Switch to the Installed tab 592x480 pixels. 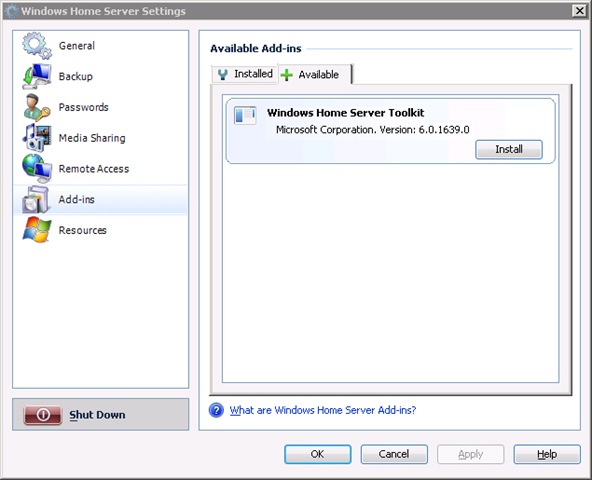pos(245,74)
